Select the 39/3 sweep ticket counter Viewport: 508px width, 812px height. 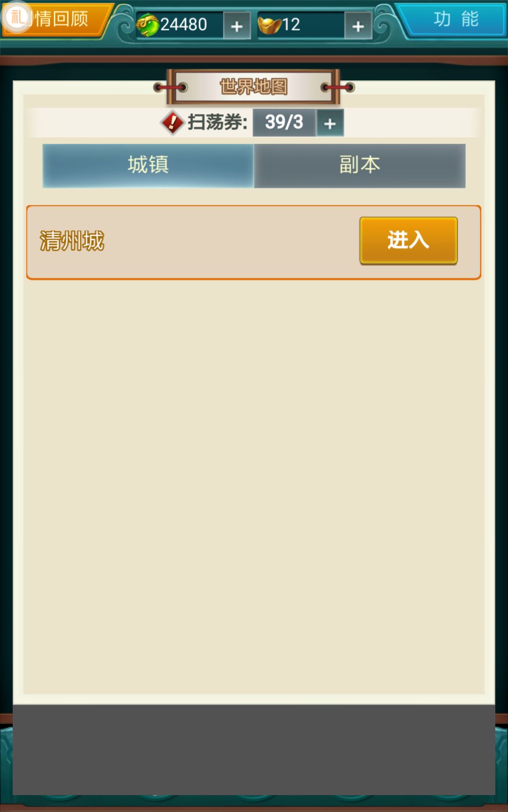coord(284,123)
